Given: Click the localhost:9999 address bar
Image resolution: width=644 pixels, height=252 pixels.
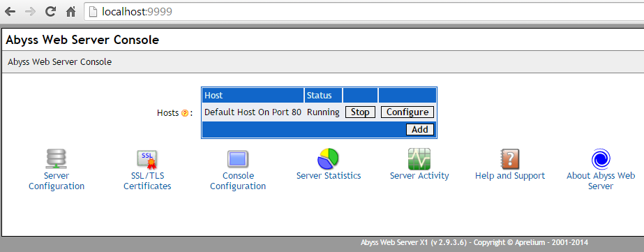Looking at the screenshot, I should 364,12.
